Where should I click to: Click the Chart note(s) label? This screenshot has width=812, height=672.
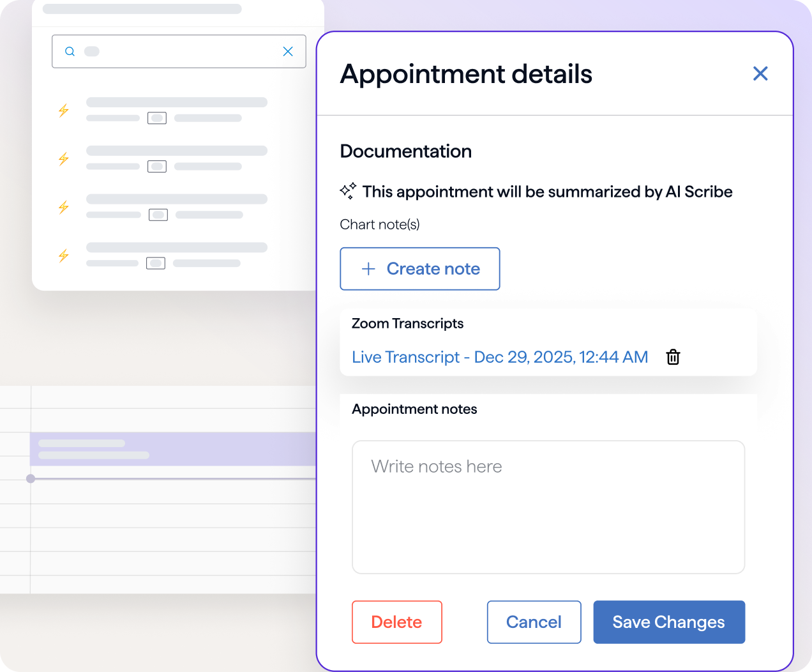[380, 224]
